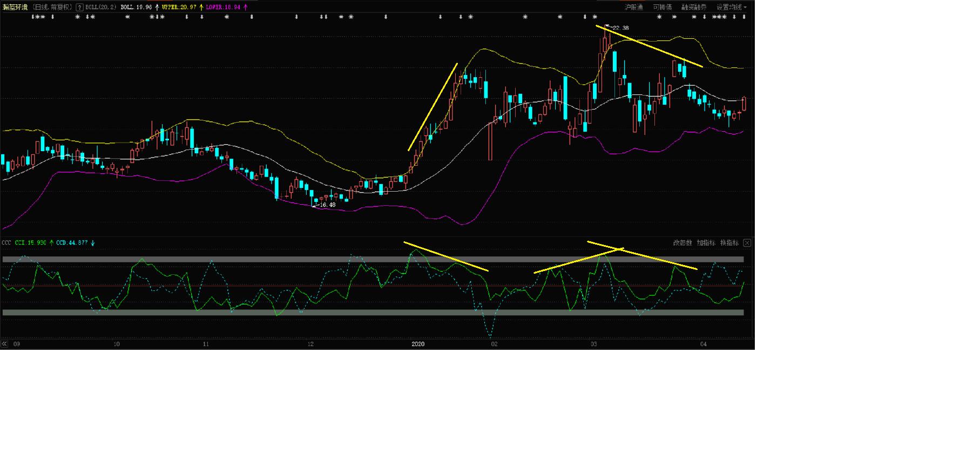980x454 pixels.
Task: Click 加指标 to add an indicator
Action: [706, 243]
